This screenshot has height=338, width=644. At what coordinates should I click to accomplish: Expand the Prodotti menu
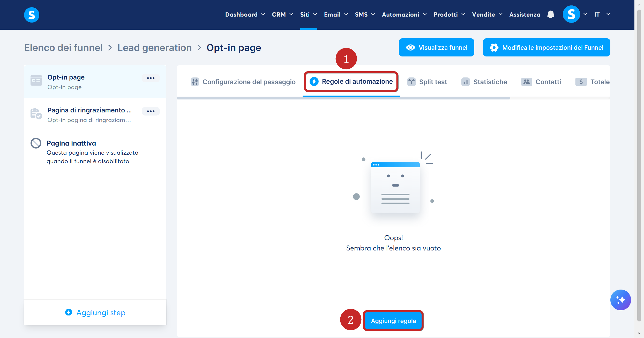point(449,15)
